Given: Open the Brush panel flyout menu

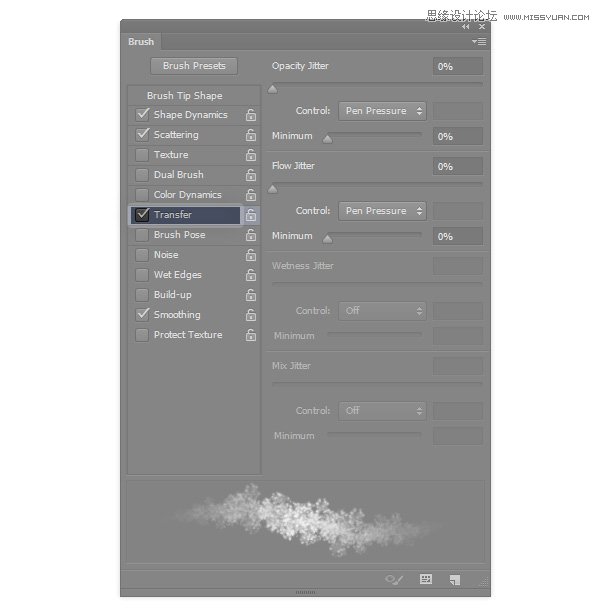Looking at the screenshot, I should (479, 41).
